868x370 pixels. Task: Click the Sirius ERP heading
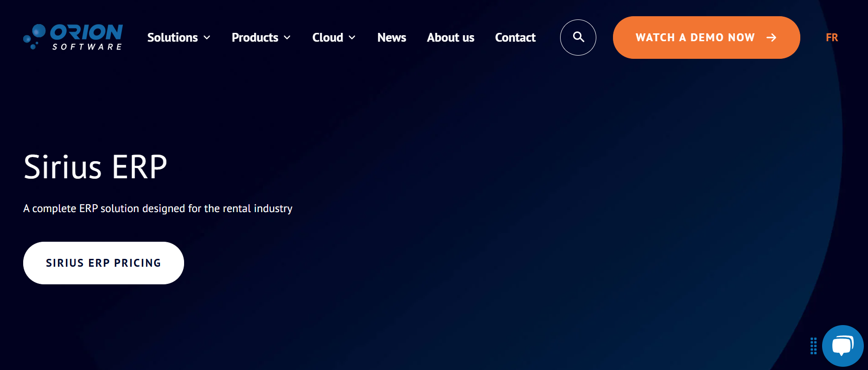point(96,167)
